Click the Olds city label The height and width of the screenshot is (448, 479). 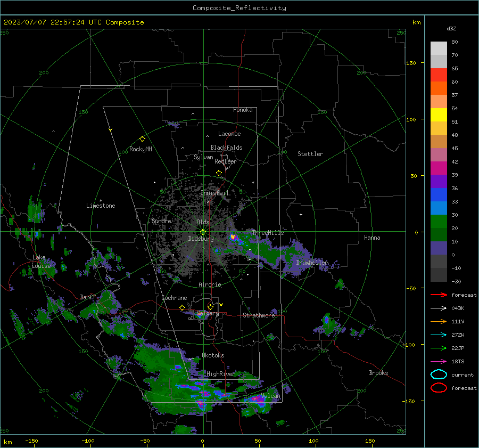coord(203,222)
